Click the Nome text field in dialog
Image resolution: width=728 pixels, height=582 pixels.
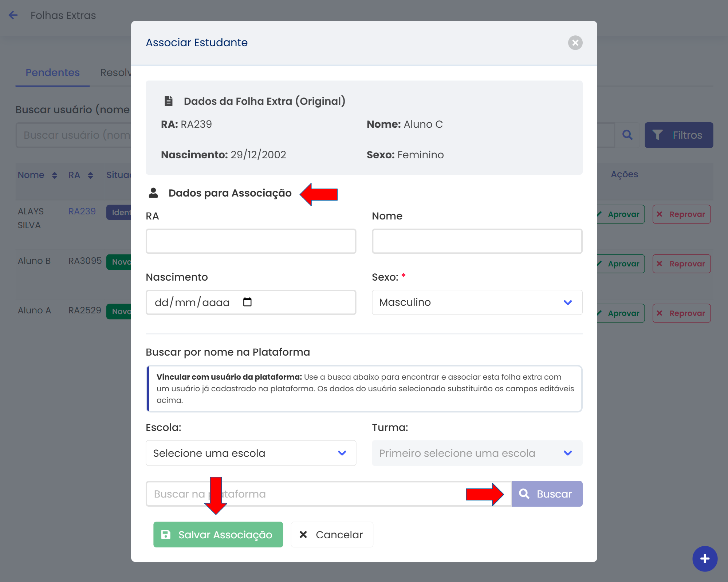(x=477, y=241)
